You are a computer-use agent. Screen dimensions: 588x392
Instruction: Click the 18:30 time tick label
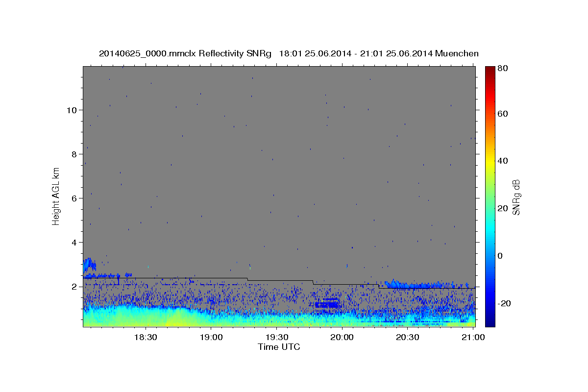[145, 338]
